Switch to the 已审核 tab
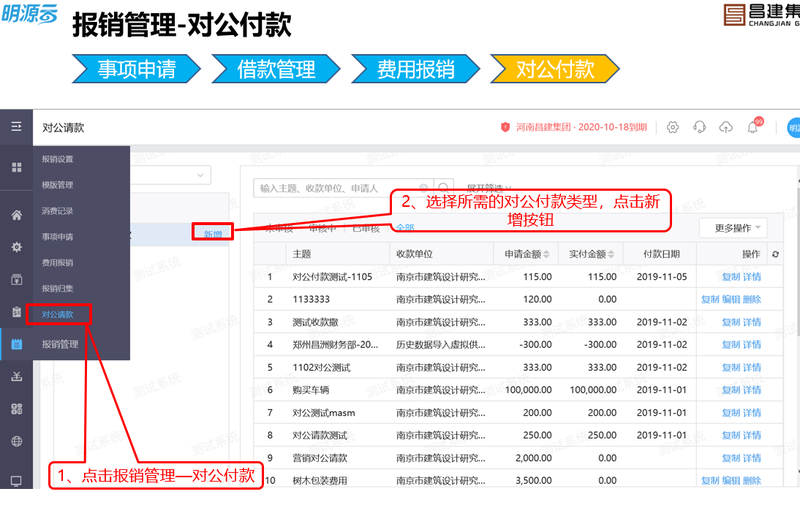 click(366, 228)
